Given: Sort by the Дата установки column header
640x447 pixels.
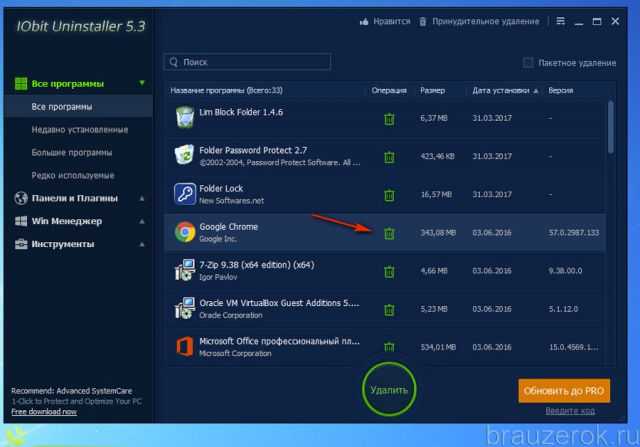Looking at the screenshot, I should click(x=505, y=91).
